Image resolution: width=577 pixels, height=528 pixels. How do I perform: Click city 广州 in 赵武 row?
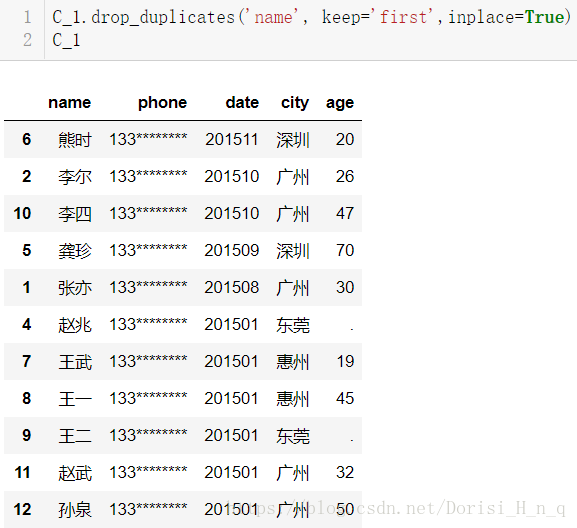point(293,473)
